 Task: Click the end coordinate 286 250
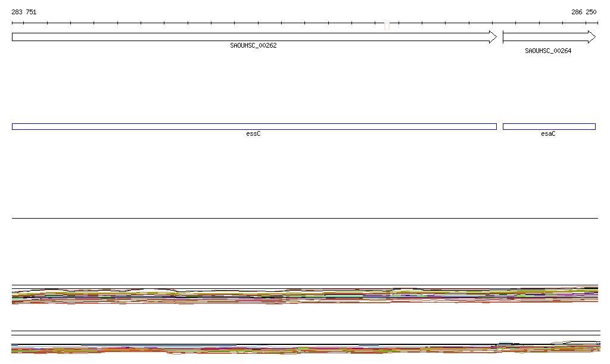[x=584, y=12]
